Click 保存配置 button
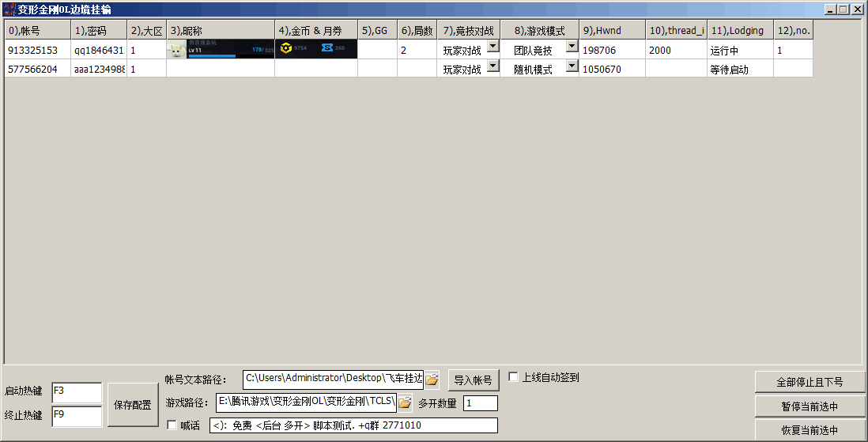This screenshot has width=868, height=442. point(133,405)
